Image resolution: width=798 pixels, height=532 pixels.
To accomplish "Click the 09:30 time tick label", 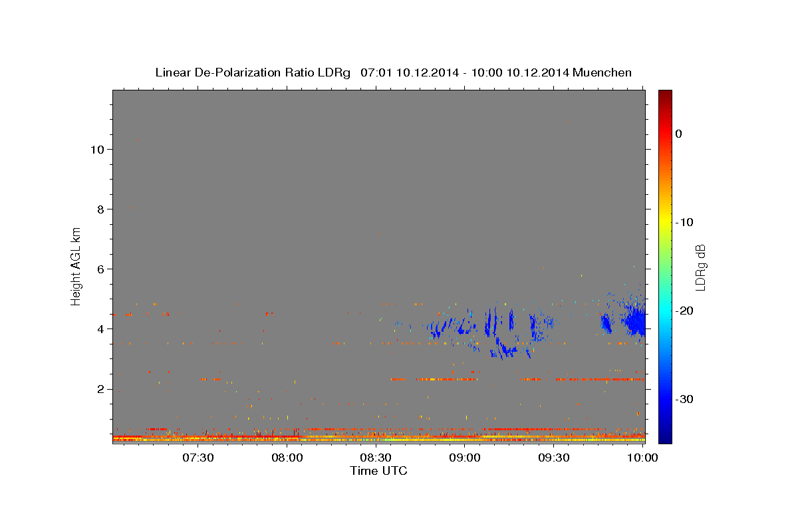I will click(x=553, y=458).
